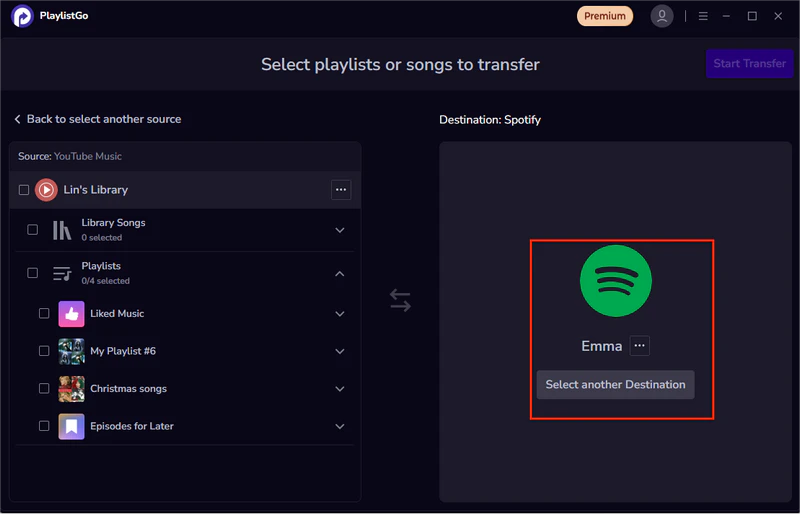800x514 pixels.
Task: Click the PlaylistGo logo icon
Action: 22,16
